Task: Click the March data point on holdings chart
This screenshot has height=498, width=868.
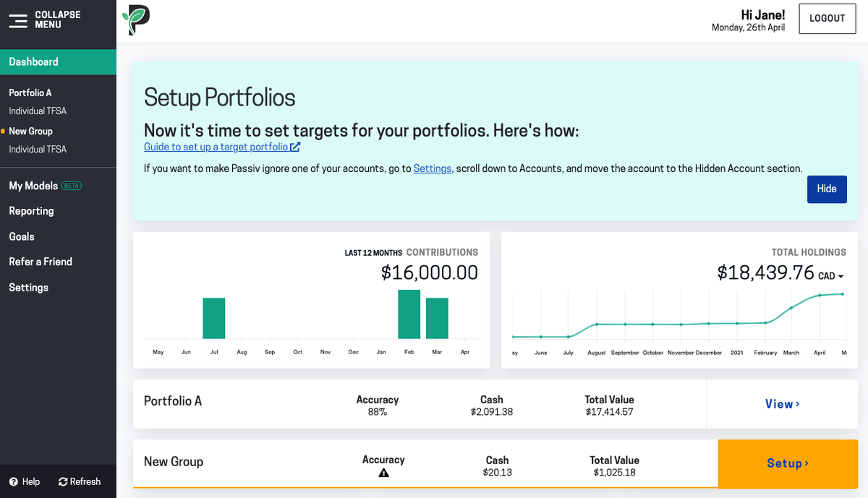Action: tap(791, 308)
